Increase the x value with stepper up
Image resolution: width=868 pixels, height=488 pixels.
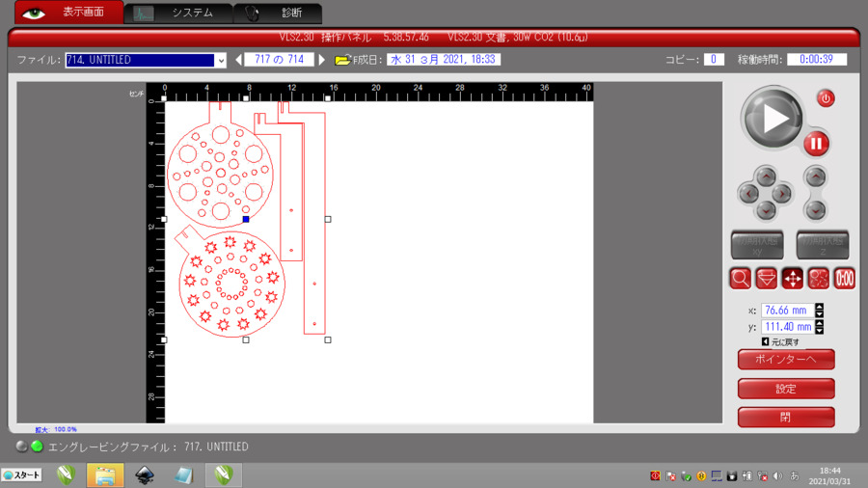pos(819,307)
